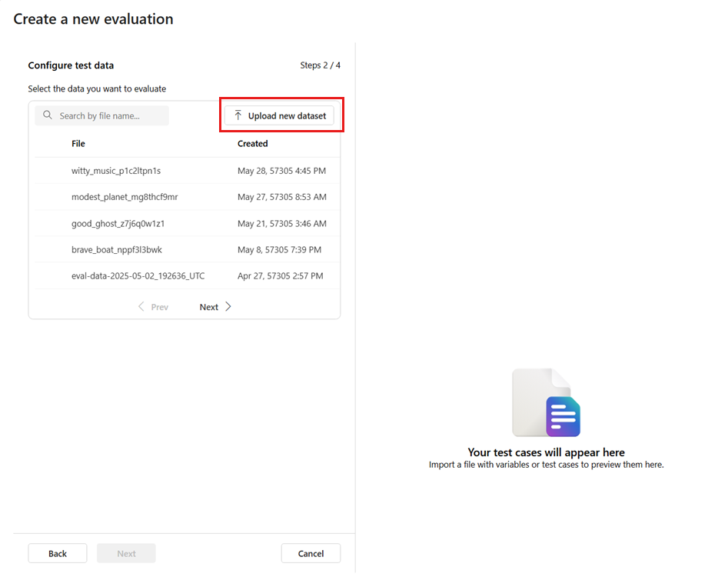Click the Select the data you want to evaluate text
Viewport: 728px width, 587px height.
click(x=97, y=88)
